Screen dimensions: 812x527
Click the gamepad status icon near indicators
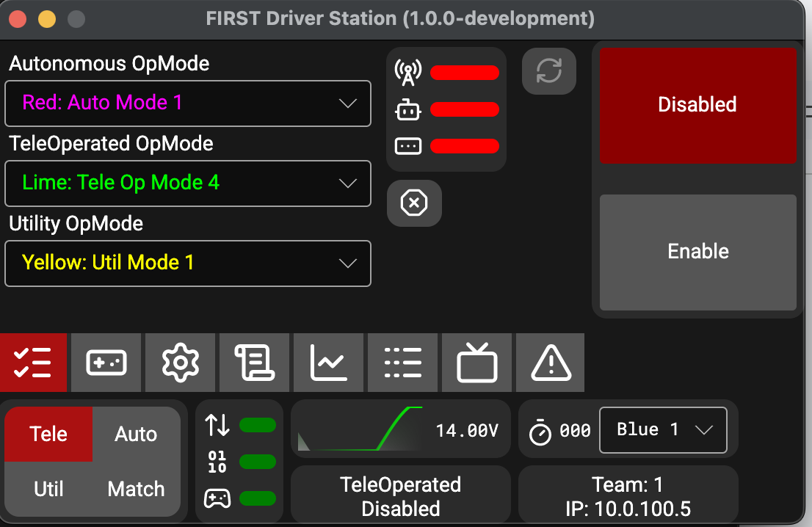(x=217, y=498)
